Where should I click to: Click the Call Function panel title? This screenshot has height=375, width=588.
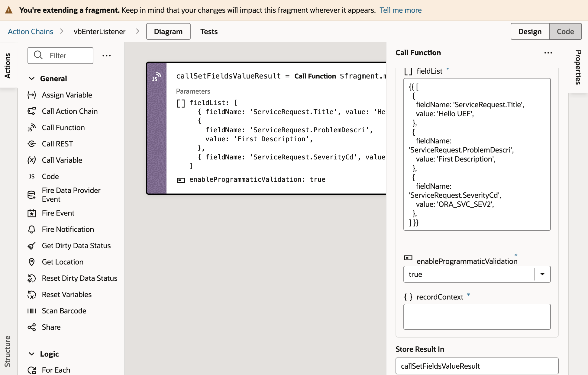pos(418,53)
